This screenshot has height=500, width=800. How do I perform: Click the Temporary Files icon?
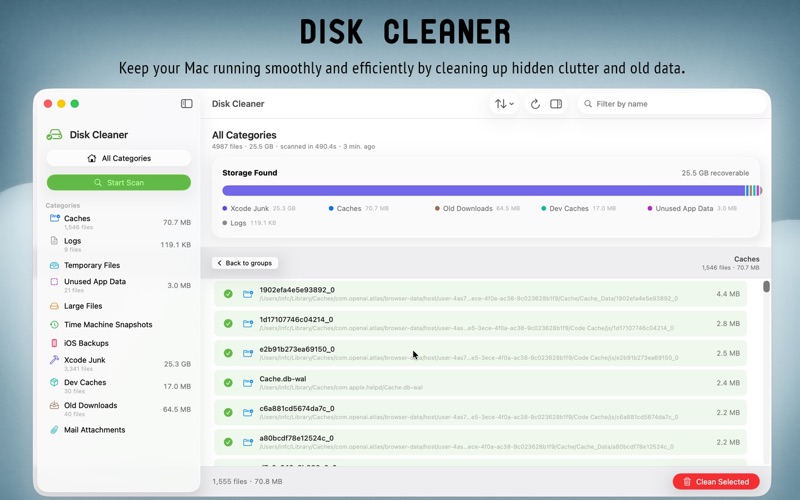(54, 265)
